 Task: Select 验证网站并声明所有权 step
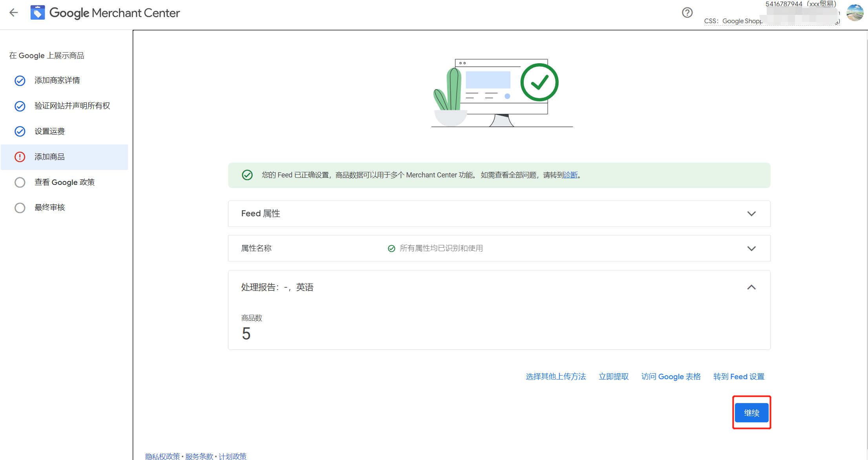click(x=64, y=106)
